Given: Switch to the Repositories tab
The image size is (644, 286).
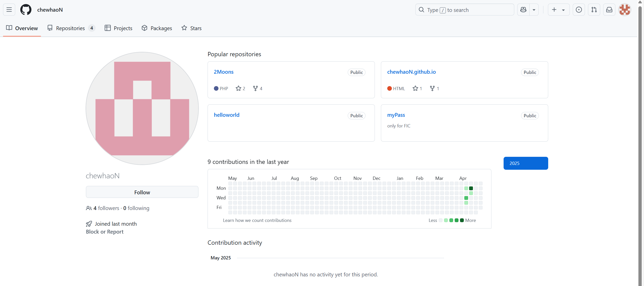Looking at the screenshot, I should click(x=71, y=28).
